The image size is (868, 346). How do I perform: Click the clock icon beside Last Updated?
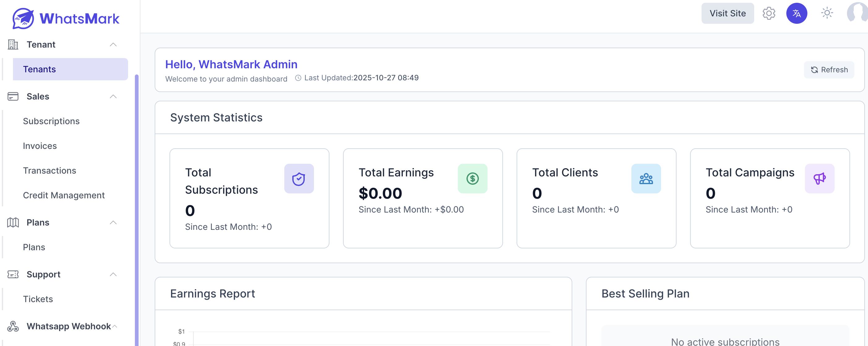298,78
